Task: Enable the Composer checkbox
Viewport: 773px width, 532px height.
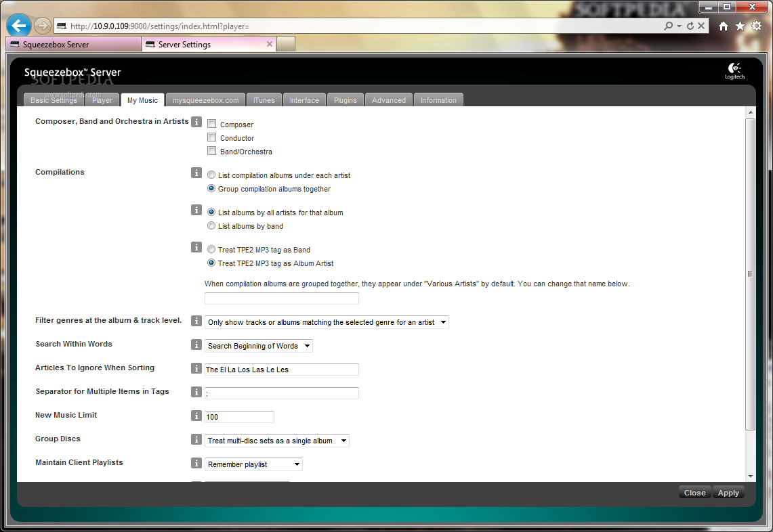Action: pos(211,124)
